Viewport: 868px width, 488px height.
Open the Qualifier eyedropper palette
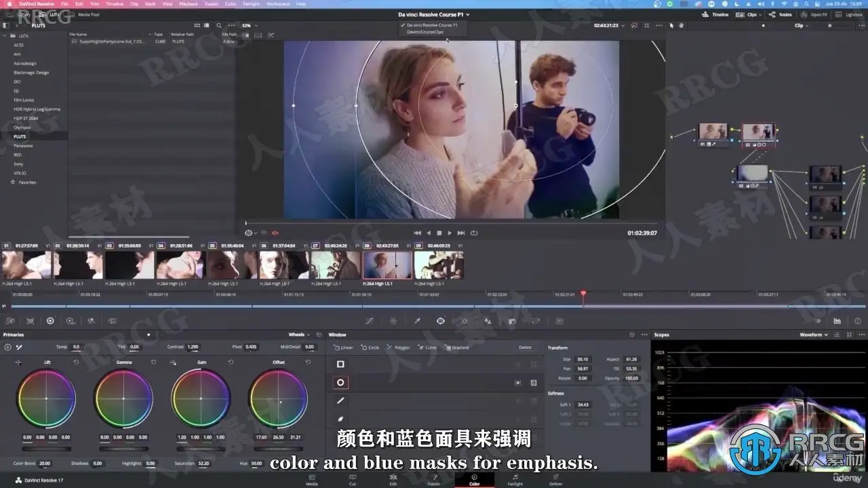click(417, 321)
